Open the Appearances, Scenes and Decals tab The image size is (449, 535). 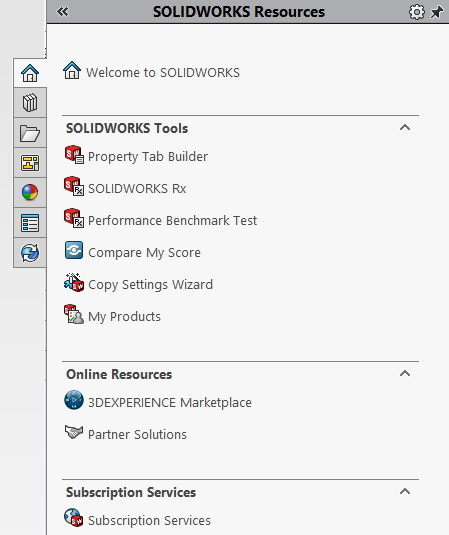click(30, 192)
